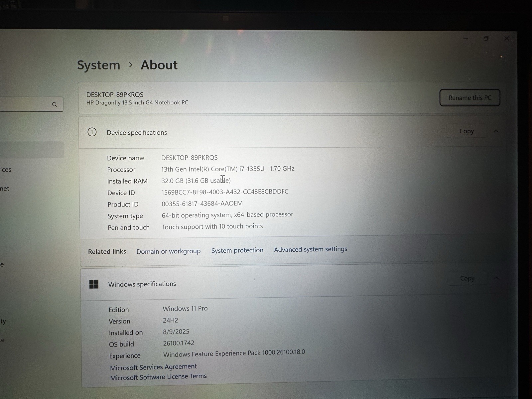Click the About breadcrumb heading
Viewport: 532px width, 399px height.
pos(159,65)
